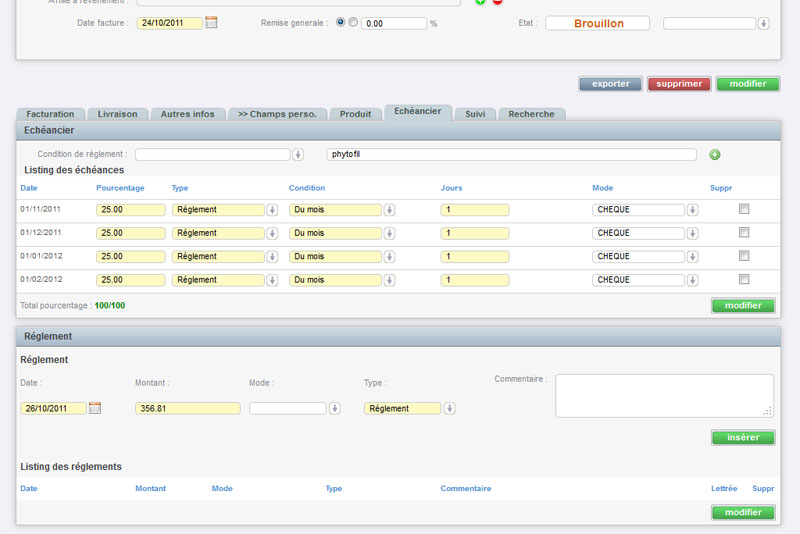The image size is (800, 534).
Task: Tick Suppr checkbox for 01/11/2011 échéance
Action: tap(744, 209)
